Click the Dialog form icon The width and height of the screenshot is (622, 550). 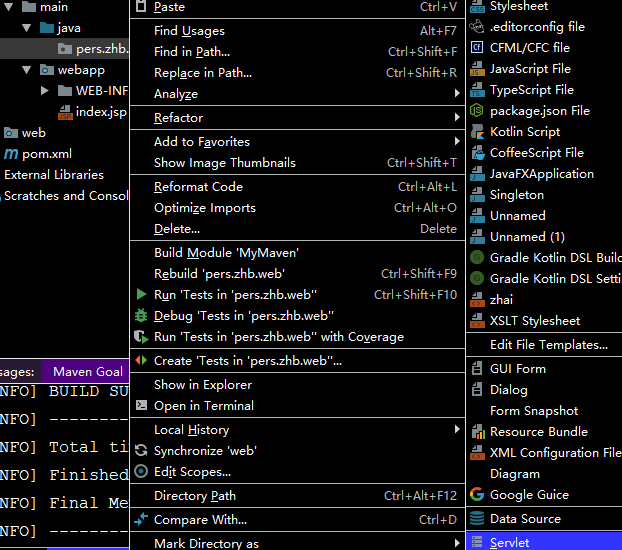(477, 390)
